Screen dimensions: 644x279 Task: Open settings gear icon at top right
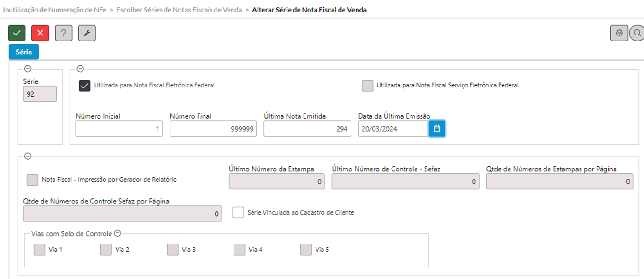point(619,33)
